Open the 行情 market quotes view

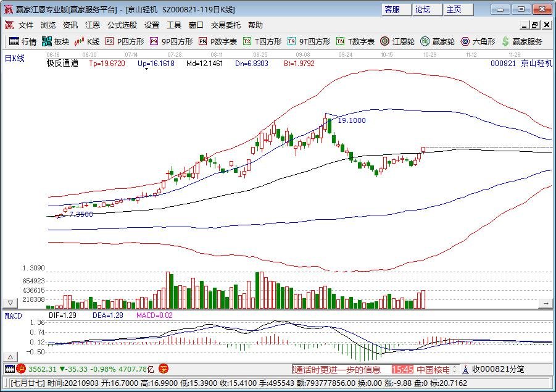[23, 41]
